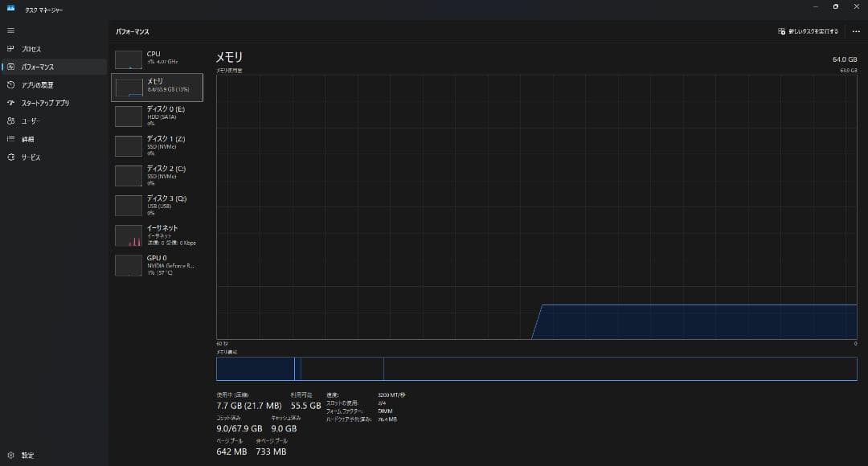This screenshot has width=868, height=466.
Task: Click the 詳細 list icon
Action: 10,139
